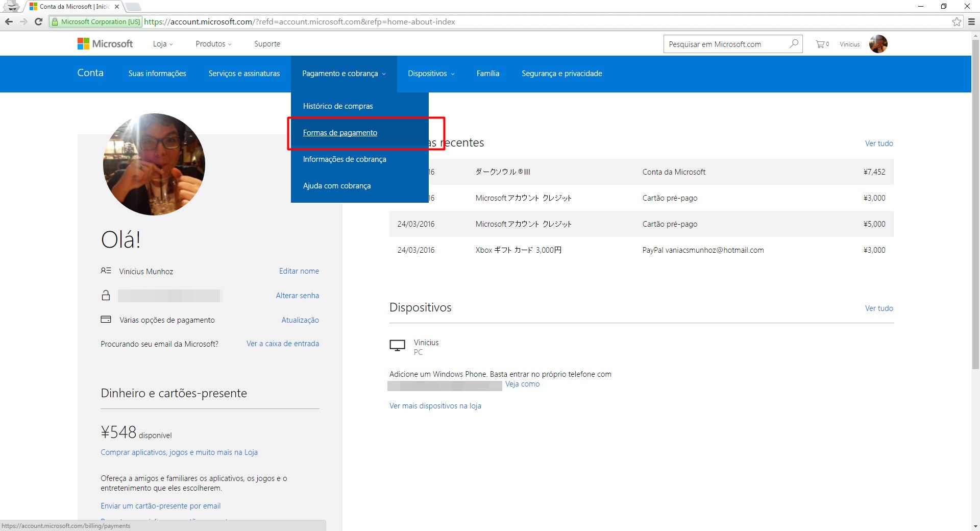This screenshot has height=531, width=980.
Task: Open Serviços e assinaturas
Action: click(x=244, y=74)
